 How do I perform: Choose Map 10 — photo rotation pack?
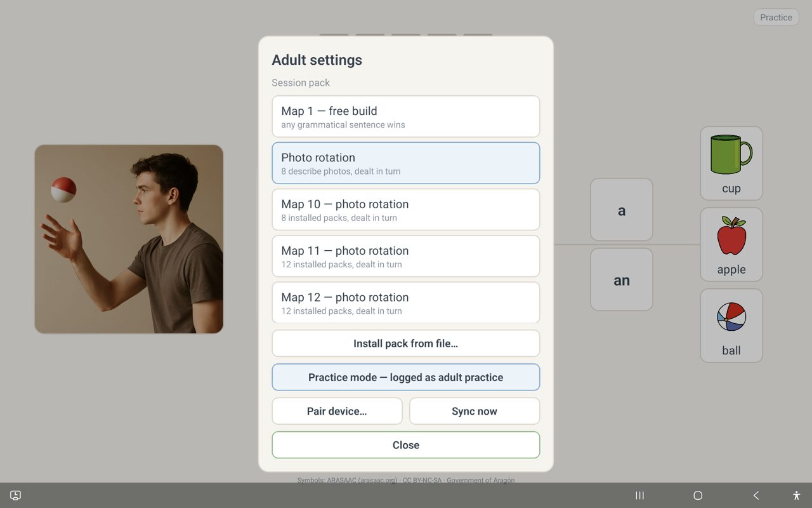406,210
